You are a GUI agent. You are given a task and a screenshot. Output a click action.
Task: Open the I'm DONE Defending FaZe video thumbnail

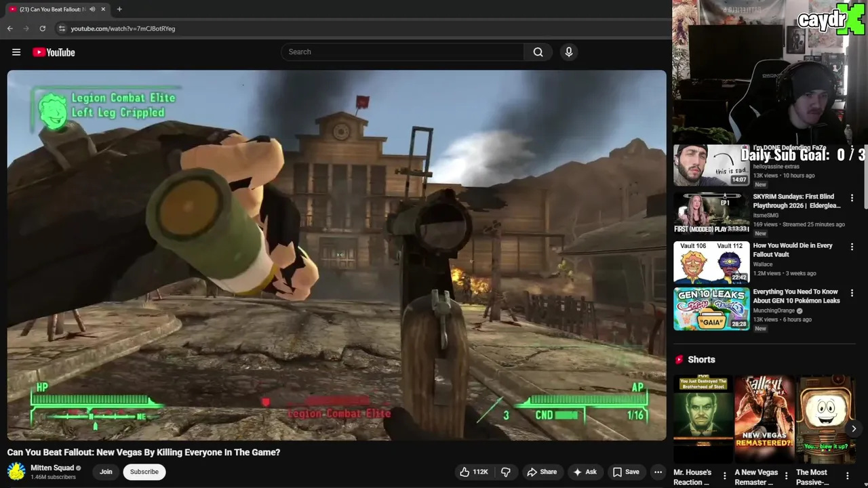[x=711, y=165]
